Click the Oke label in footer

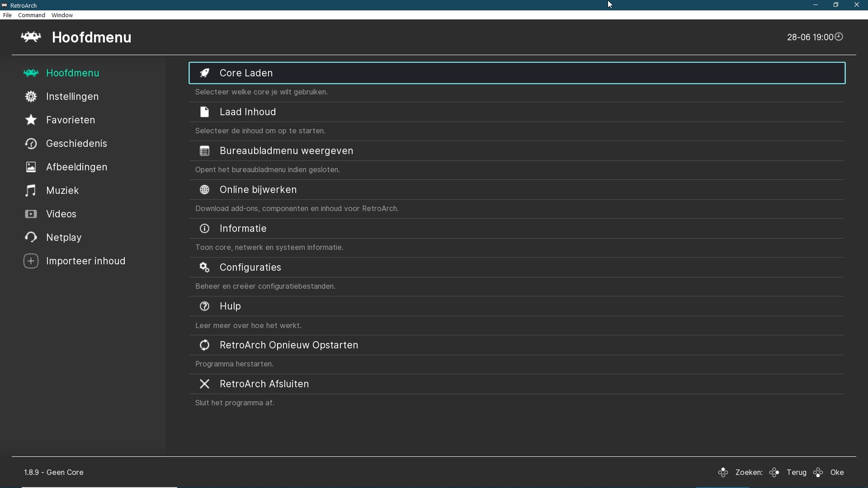[x=837, y=473]
